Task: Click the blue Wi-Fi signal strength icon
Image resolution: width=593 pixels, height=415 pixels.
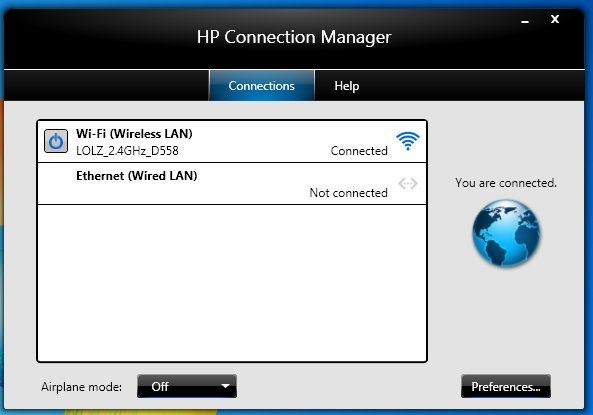Action: coord(408,141)
